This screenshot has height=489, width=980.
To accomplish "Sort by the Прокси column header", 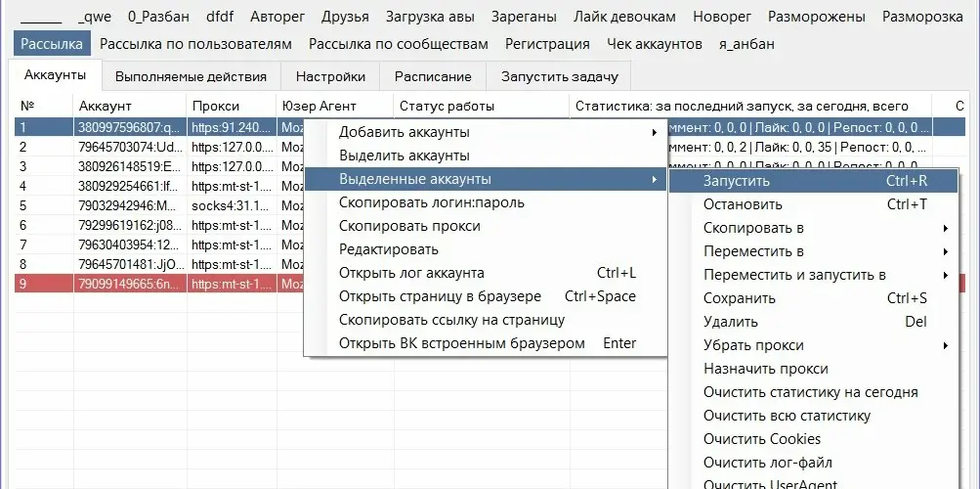I will 231,106.
